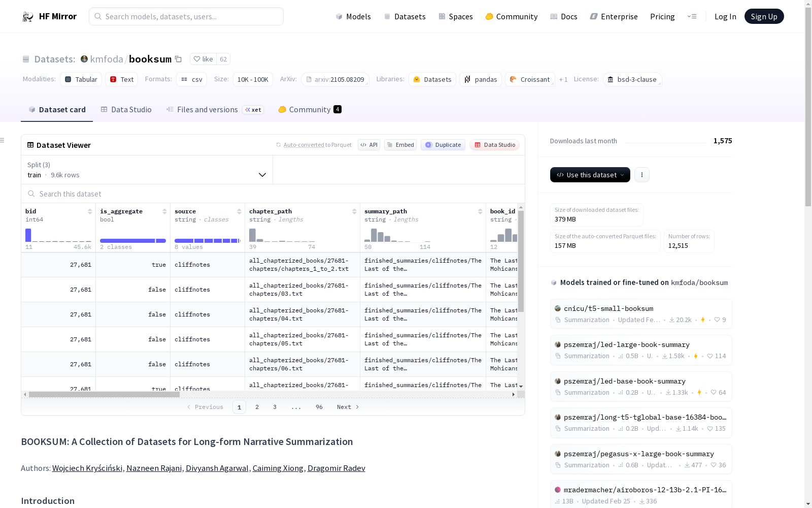The height and width of the screenshot is (508, 812).
Task: Click the Embed button
Action: pyautogui.click(x=400, y=145)
